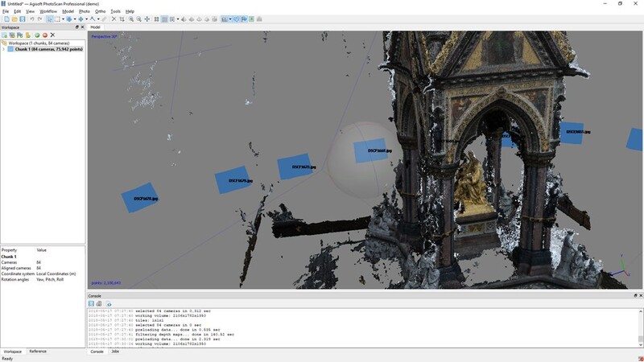Expand the Chunk 1 tree node
The image size is (644, 362).
point(4,49)
